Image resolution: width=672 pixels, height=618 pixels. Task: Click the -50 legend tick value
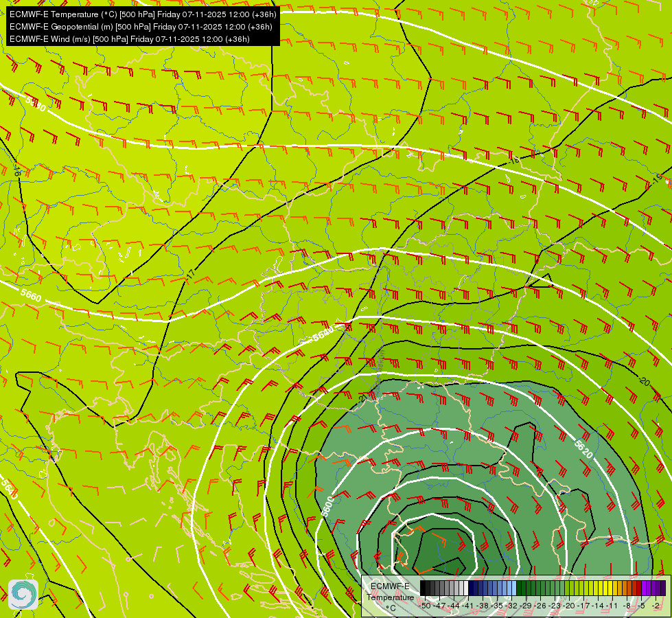tap(425, 606)
